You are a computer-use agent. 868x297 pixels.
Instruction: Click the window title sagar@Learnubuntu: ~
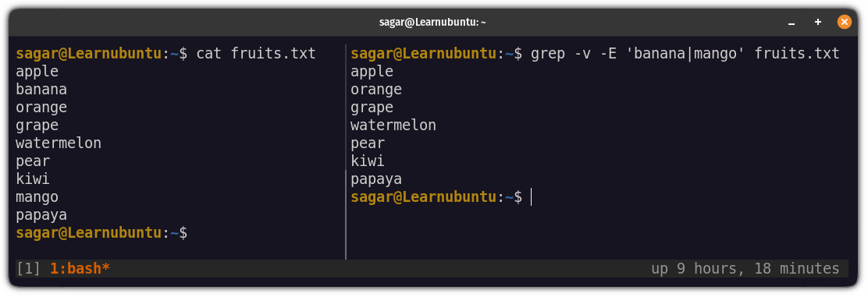[x=433, y=23]
